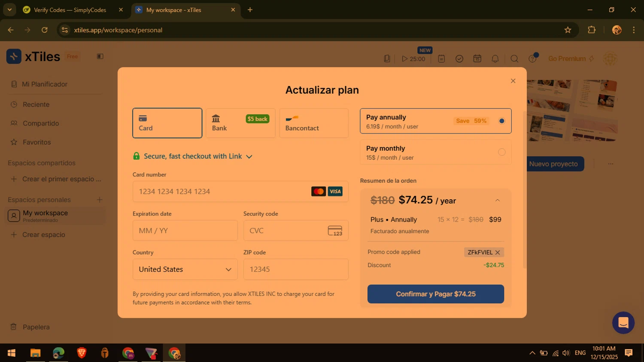Screen dimensions: 644x362
Task: Select the Card payment method
Action: pos(167,123)
